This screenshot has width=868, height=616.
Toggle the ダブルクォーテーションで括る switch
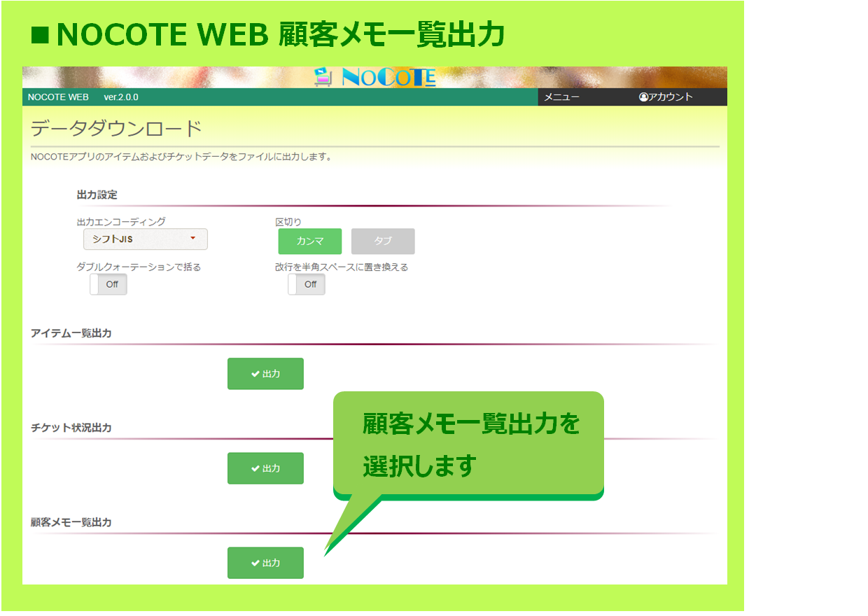click(108, 285)
